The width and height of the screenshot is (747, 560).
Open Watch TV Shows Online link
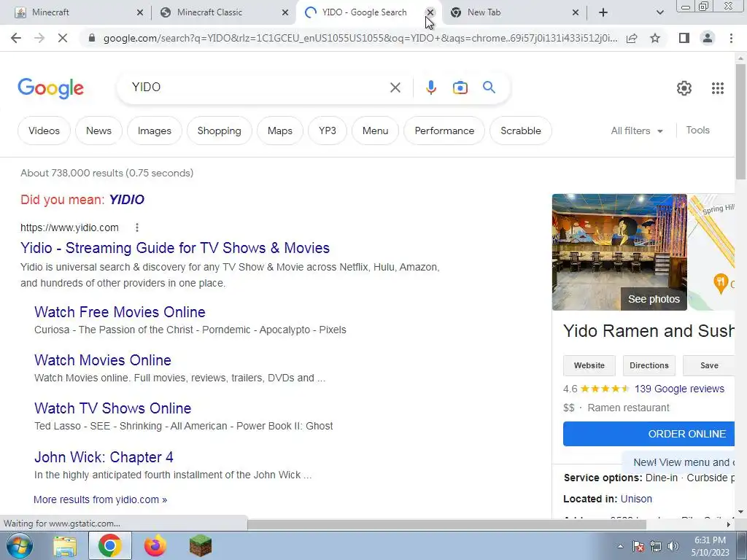point(112,408)
